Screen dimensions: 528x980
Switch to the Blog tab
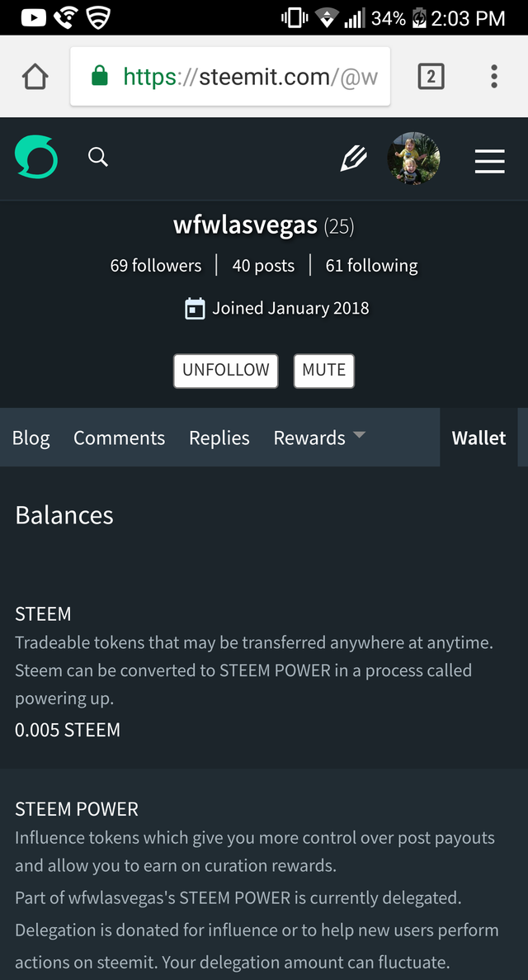(x=31, y=438)
